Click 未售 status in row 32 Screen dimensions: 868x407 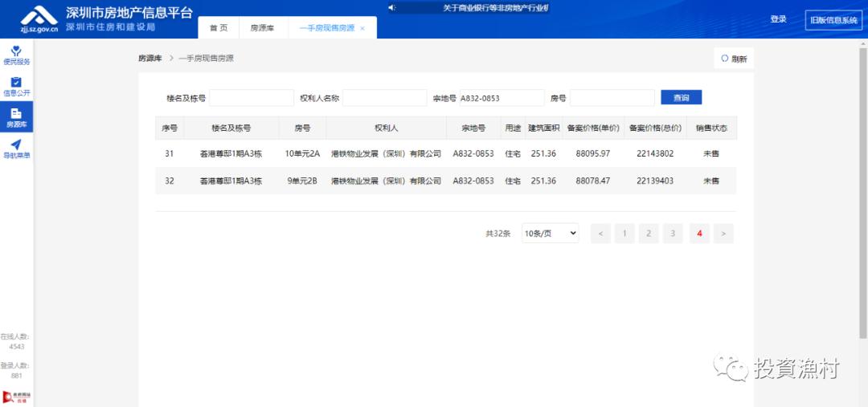pos(711,181)
